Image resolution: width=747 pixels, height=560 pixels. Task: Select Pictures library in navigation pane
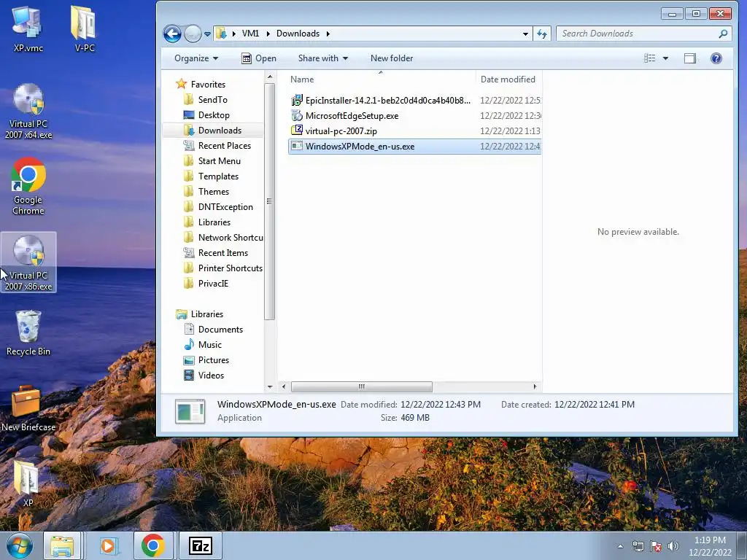click(x=214, y=360)
